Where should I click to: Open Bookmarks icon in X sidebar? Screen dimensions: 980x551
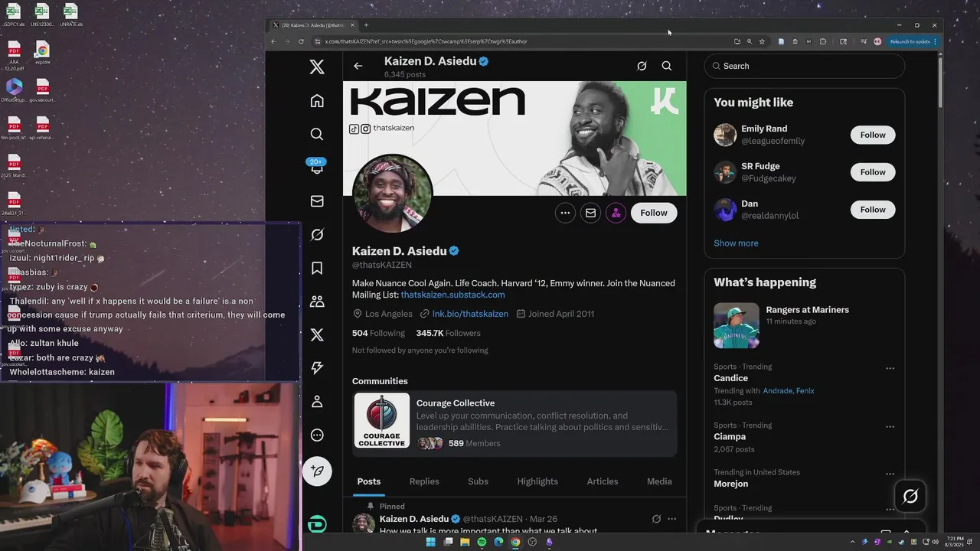click(317, 268)
